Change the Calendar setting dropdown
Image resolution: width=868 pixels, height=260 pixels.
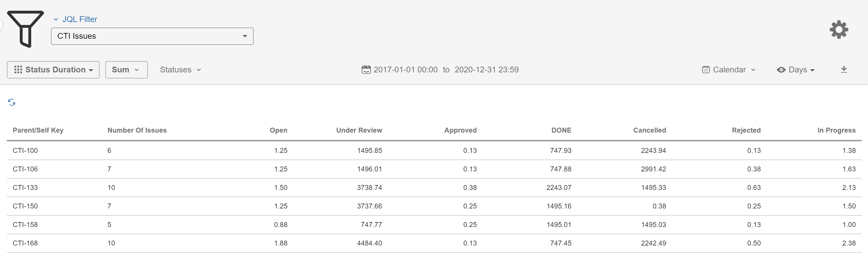tap(729, 70)
